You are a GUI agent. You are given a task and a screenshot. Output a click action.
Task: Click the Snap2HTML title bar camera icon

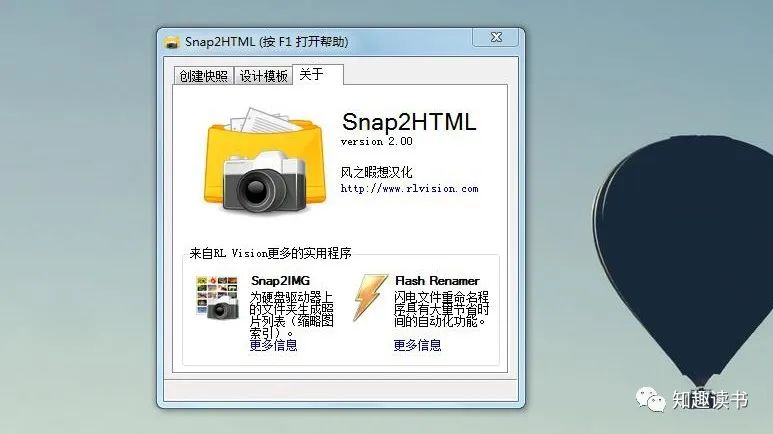pos(172,42)
